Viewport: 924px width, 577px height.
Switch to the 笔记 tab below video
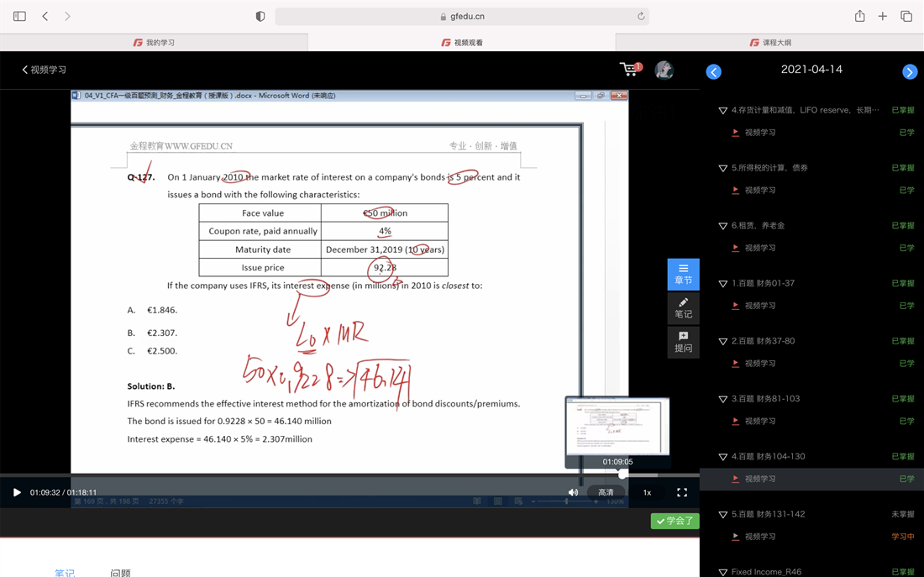[65, 572]
